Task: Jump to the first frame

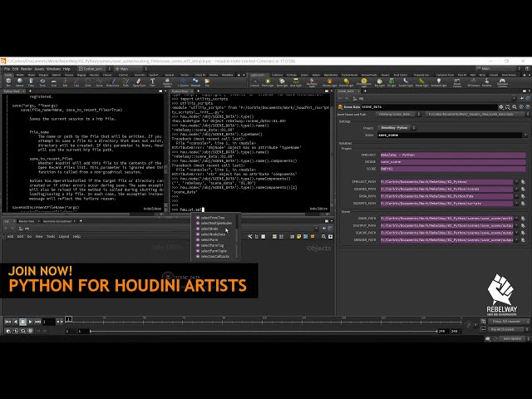Action: click(x=7, y=322)
